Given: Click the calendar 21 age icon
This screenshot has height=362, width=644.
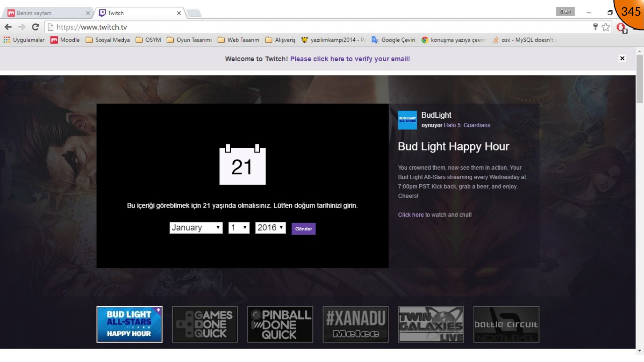Looking at the screenshot, I should (242, 165).
